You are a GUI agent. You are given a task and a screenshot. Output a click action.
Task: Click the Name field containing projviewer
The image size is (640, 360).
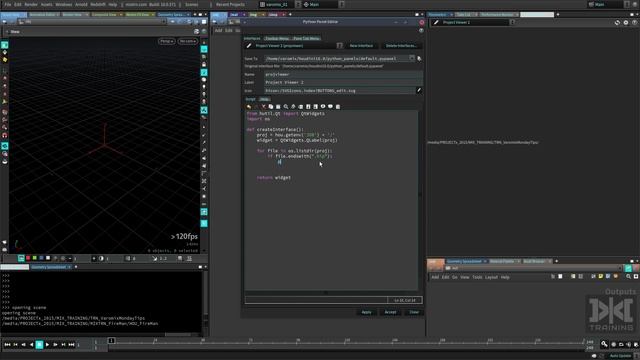click(x=343, y=74)
